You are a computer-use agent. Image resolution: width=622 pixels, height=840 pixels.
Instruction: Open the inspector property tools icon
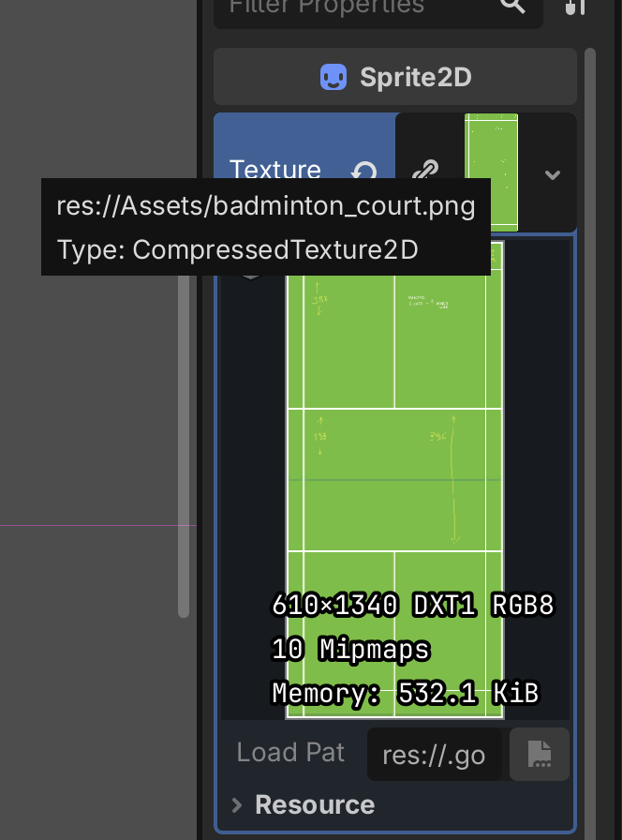(x=575, y=6)
